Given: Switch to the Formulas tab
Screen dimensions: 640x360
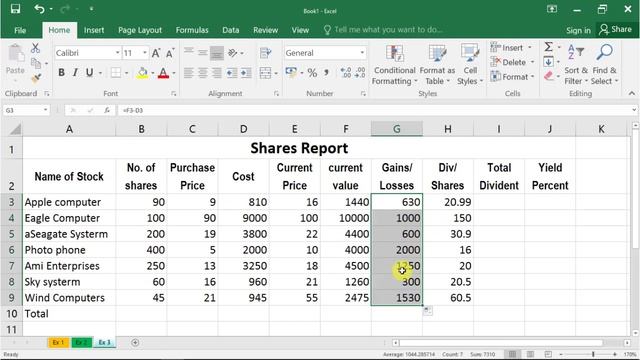Looking at the screenshot, I should (192, 30).
